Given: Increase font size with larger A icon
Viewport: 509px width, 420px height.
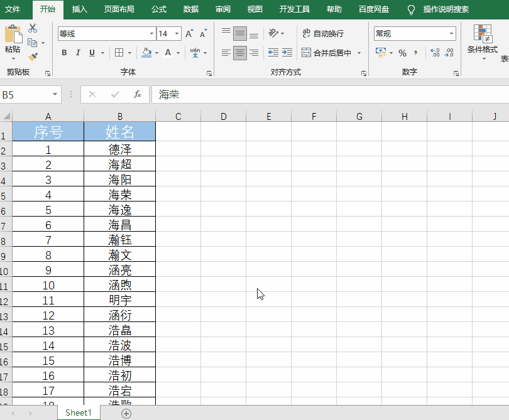Looking at the screenshot, I should tap(189, 33).
